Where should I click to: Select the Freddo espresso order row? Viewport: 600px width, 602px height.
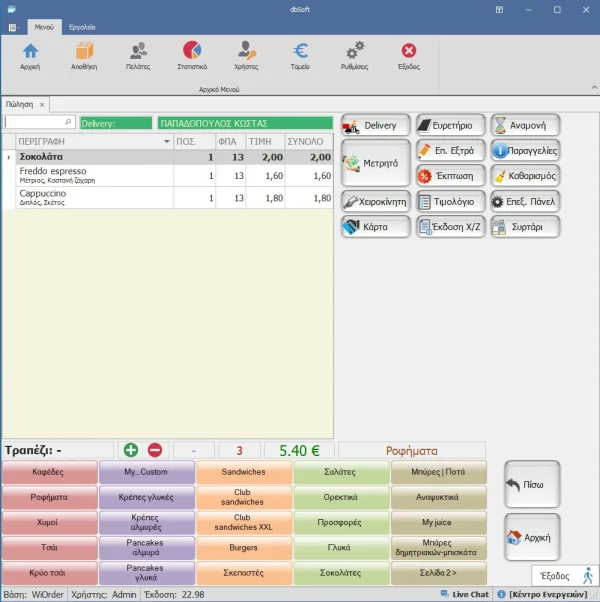click(90, 175)
